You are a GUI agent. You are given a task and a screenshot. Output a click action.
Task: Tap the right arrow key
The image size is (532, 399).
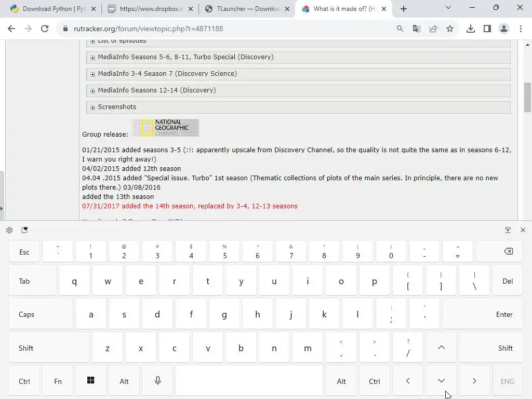coord(474,381)
